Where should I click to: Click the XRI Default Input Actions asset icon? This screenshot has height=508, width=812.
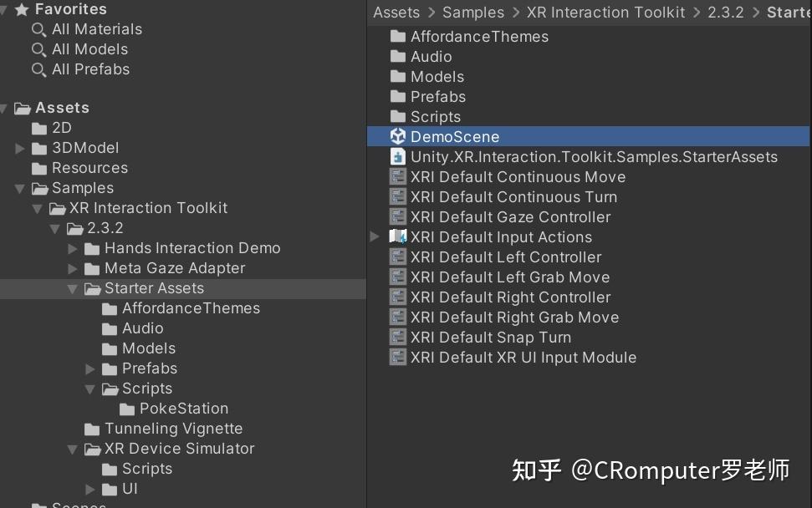click(398, 236)
